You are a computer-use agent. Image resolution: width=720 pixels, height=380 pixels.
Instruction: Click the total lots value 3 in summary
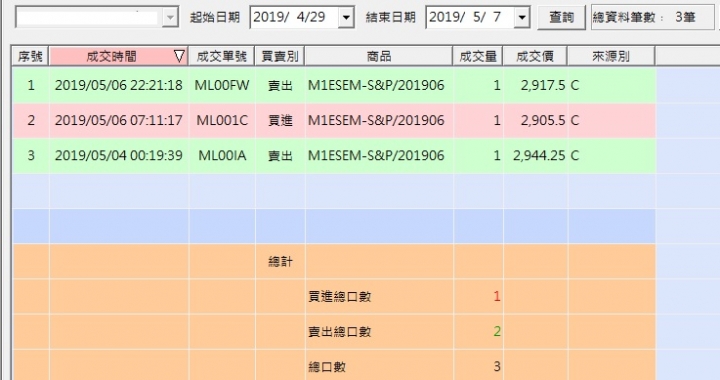click(x=496, y=367)
